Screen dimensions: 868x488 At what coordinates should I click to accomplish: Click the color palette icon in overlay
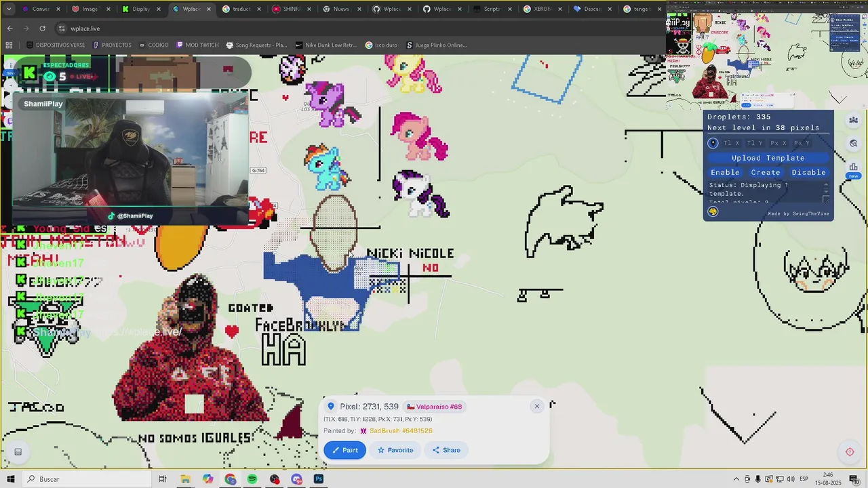coord(713,211)
